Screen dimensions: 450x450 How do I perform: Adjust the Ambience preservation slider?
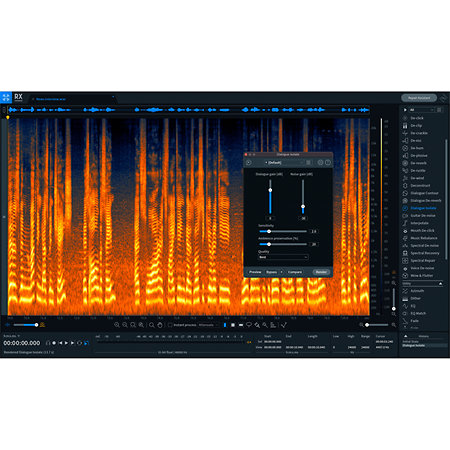click(283, 244)
